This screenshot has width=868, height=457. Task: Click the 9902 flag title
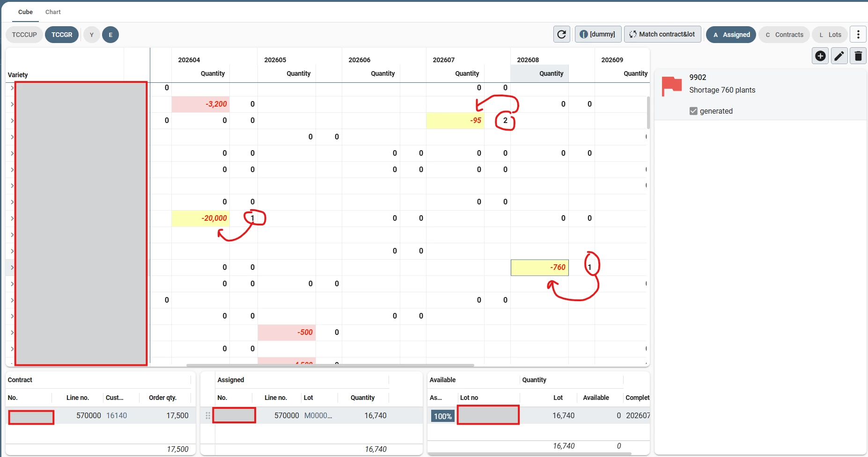(698, 77)
